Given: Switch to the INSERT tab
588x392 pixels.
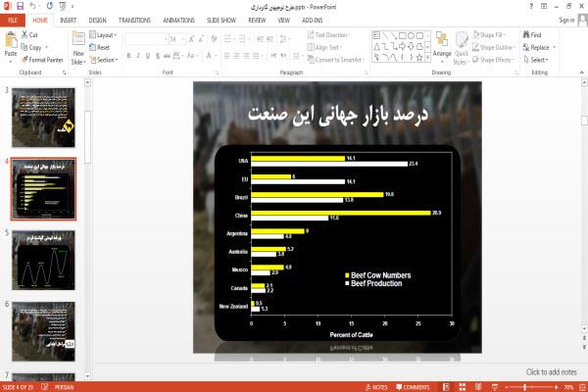Looking at the screenshot, I should [x=68, y=21].
